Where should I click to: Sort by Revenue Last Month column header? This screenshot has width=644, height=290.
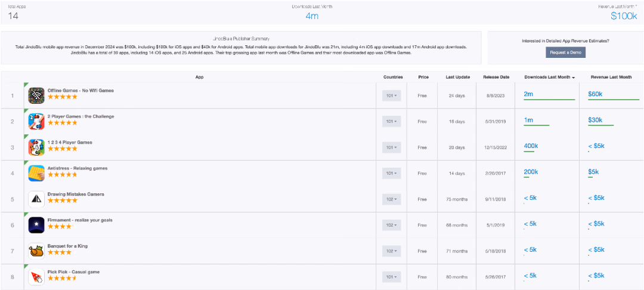(611, 77)
